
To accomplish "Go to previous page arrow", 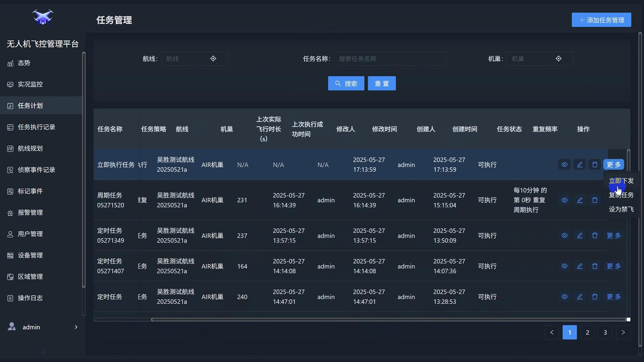I will tap(552, 333).
